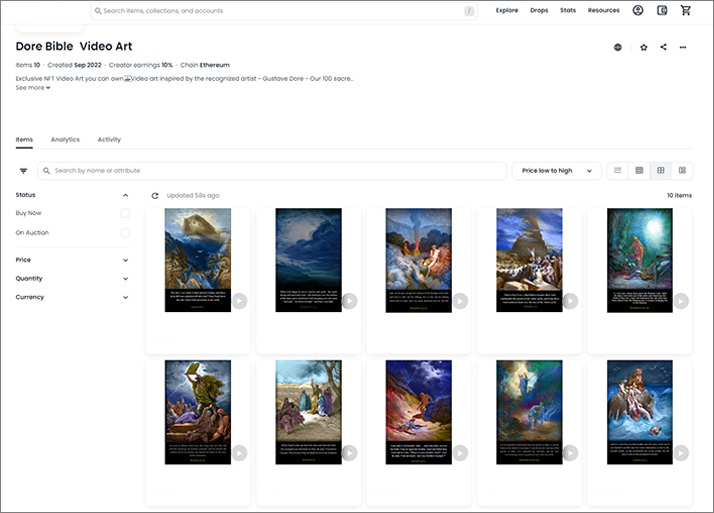This screenshot has height=513, width=714.
Task: Focus the top search items field
Action: pos(284,10)
